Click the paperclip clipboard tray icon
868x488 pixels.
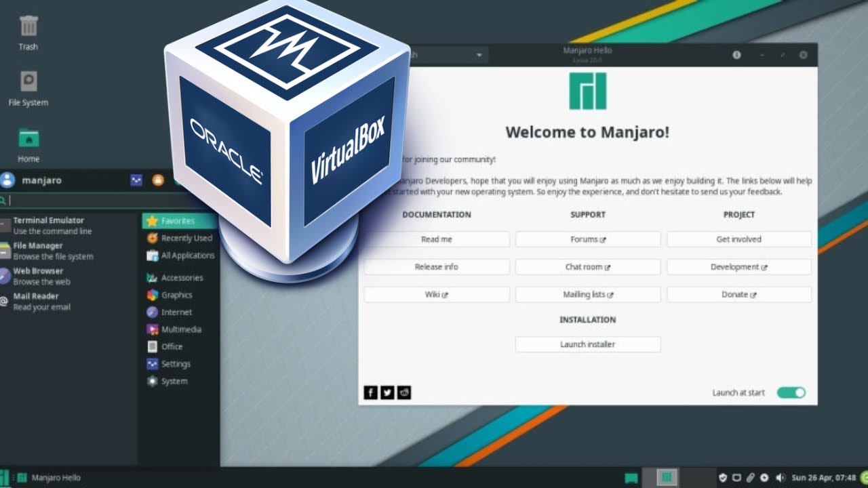click(x=751, y=478)
